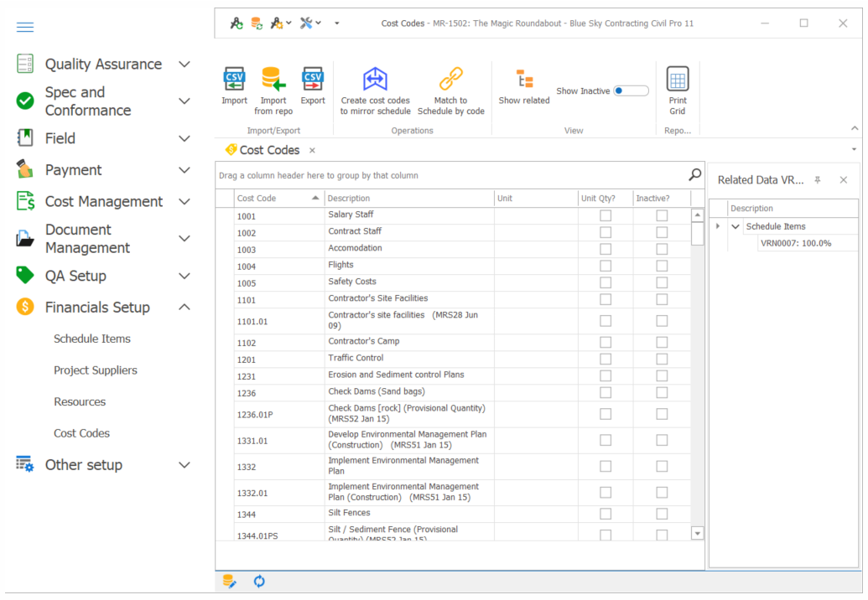Sort by the Cost Code column header
868x600 pixels.
pos(278,198)
